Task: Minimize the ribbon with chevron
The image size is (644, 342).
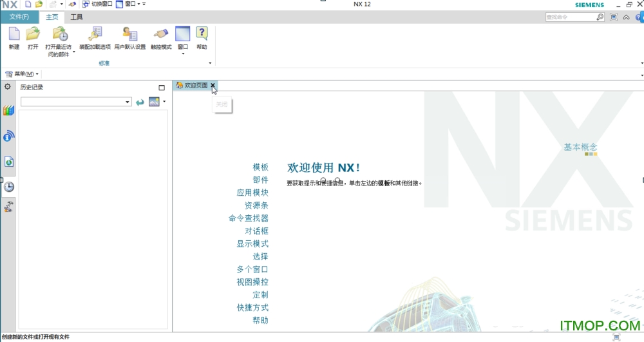Action: coord(626,17)
